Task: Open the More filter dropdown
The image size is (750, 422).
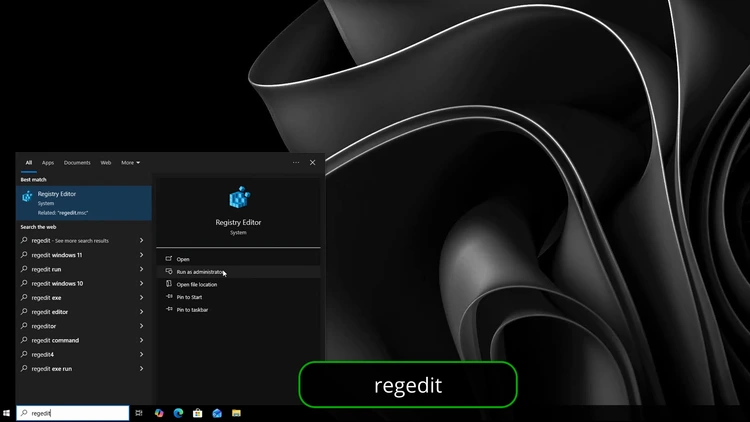Action: click(131, 163)
